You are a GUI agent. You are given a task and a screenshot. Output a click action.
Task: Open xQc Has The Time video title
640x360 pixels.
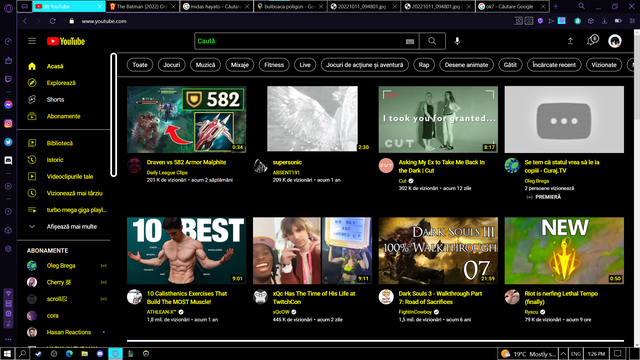pyautogui.click(x=314, y=298)
